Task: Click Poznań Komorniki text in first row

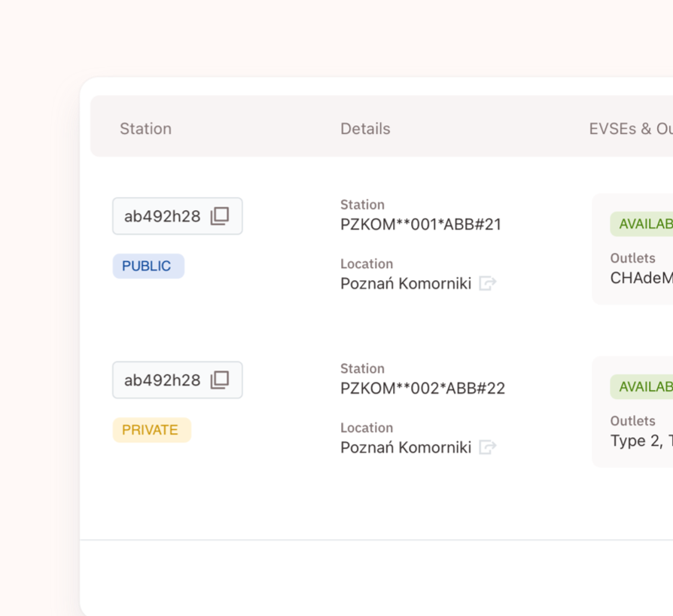Action: pyautogui.click(x=405, y=284)
